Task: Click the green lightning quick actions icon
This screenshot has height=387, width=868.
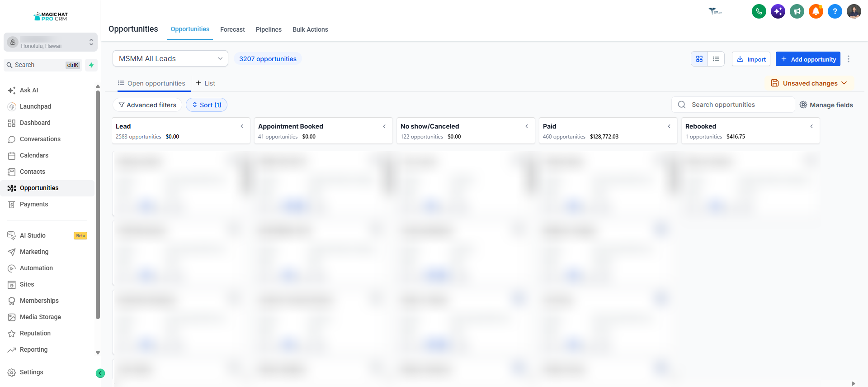Action: [x=91, y=65]
